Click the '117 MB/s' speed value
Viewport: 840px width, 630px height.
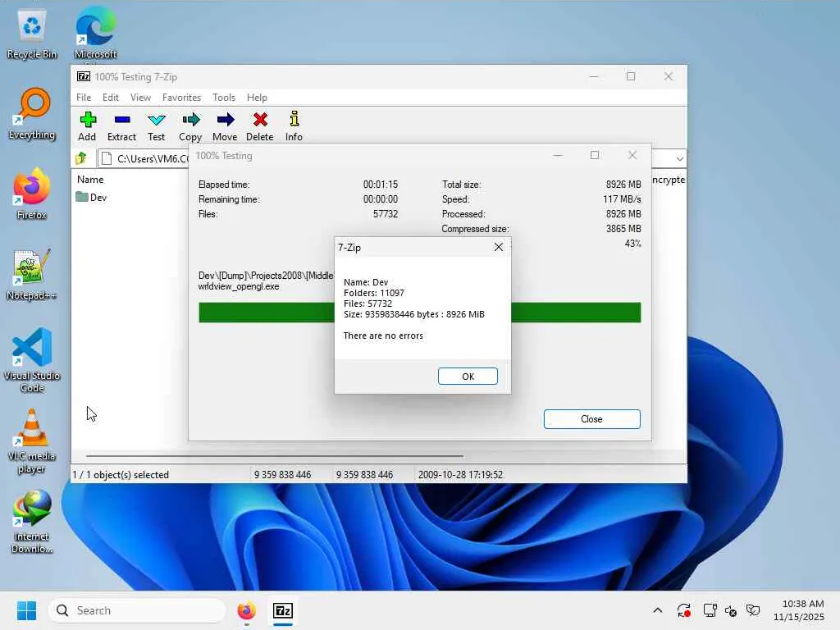pyautogui.click(x=622, y=199)
